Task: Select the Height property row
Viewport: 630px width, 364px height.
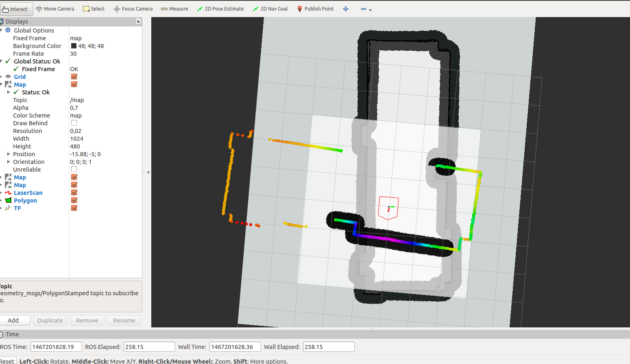Action: (71, 146)
